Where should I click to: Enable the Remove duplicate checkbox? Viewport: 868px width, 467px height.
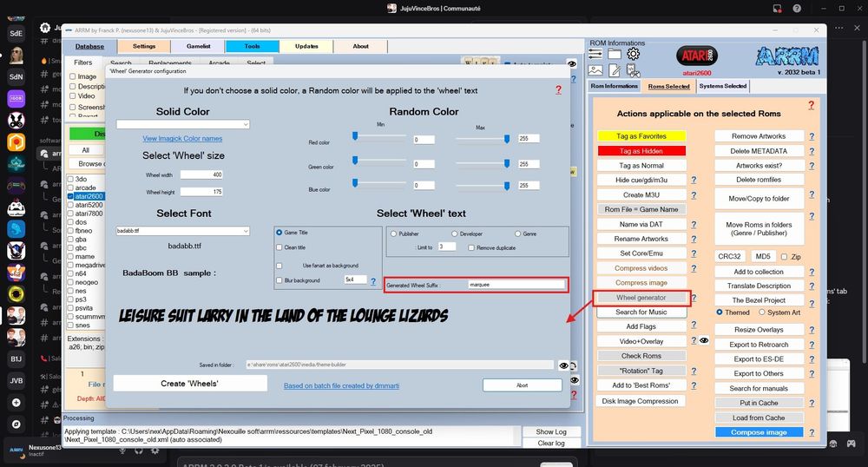471,248
